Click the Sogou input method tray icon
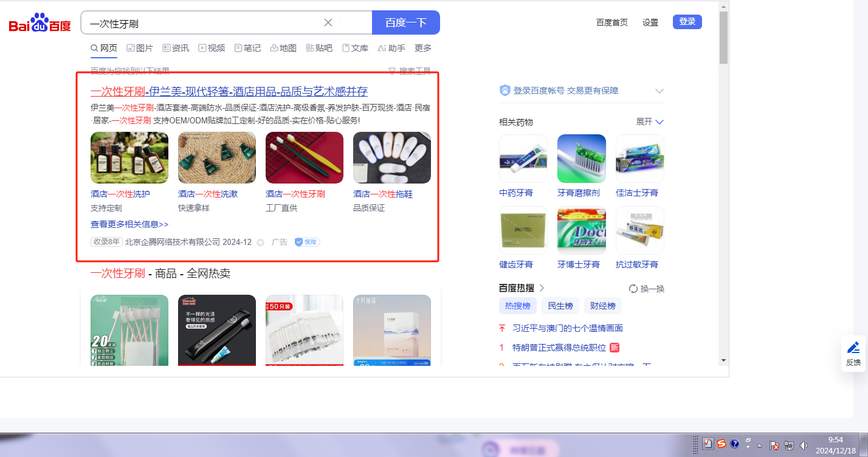The height and width of the screenshot is (457, 868). (722, 444)
